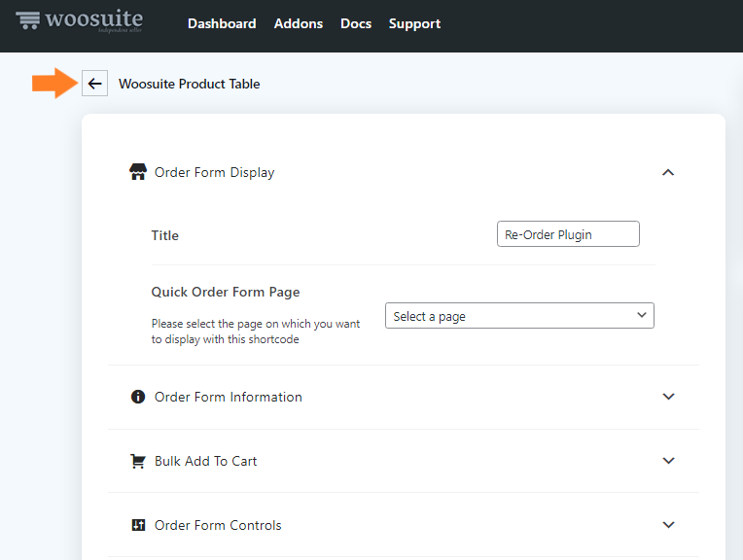
Task: Click the shortcode page description text
Action: pos(256,332)
